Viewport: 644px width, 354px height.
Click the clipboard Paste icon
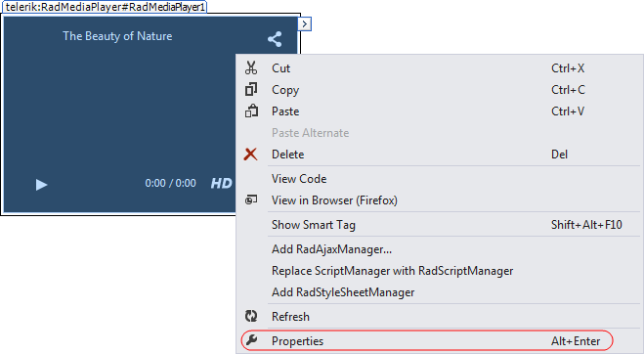tap(251, 111)
